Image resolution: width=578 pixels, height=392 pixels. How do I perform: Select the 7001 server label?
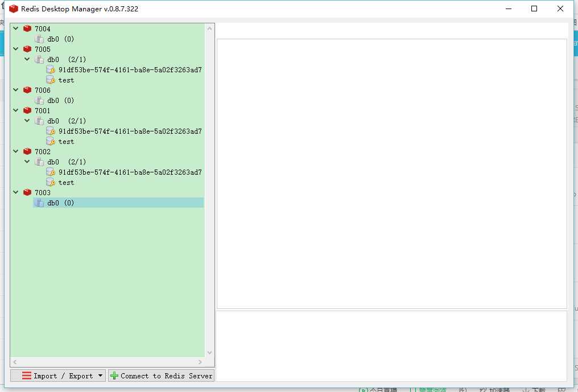coord(43,111)
